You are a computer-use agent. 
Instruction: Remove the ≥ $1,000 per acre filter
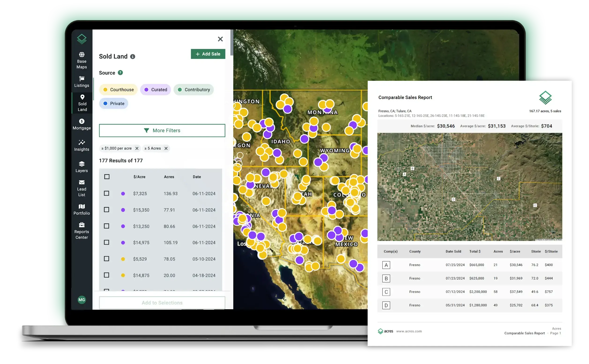coord(137,149)
